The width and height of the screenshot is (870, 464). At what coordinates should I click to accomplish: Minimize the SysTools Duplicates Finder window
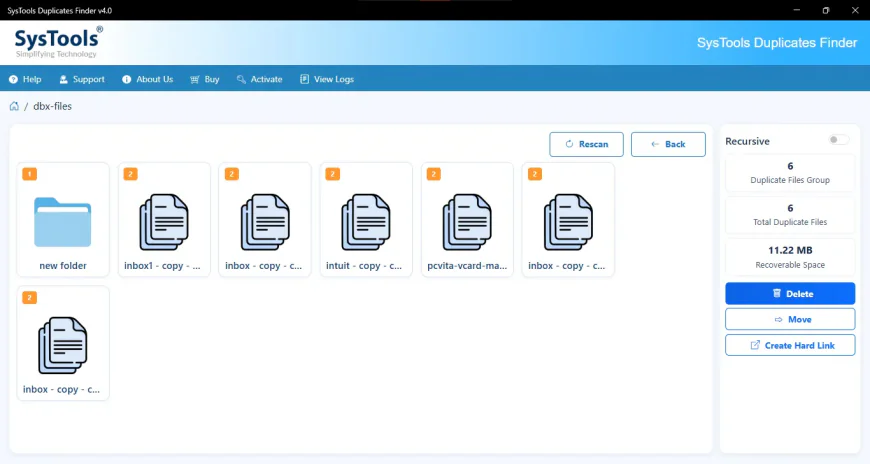click(x=797, y=10)
